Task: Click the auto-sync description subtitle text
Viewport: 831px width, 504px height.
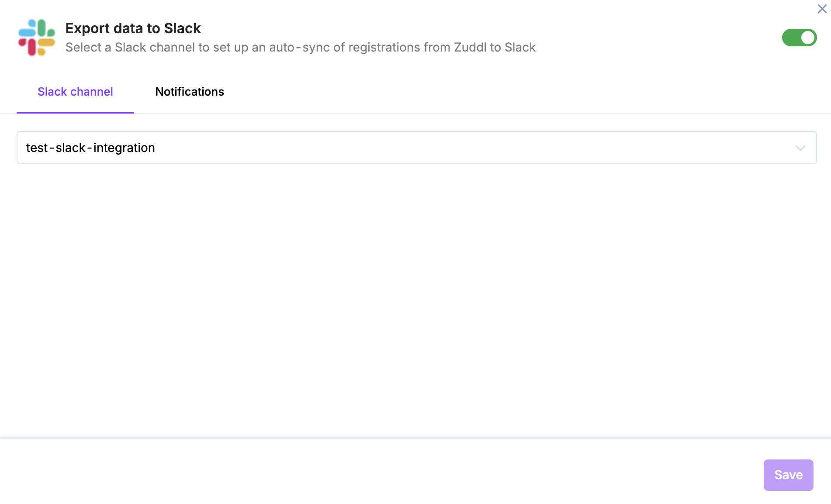Action: 300,47
